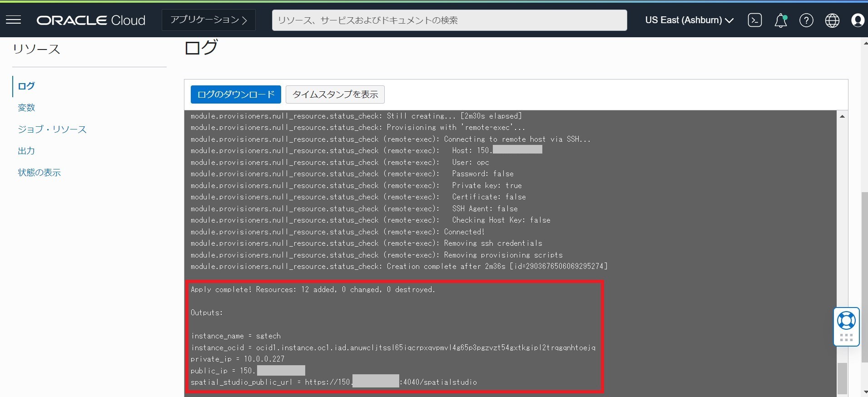Open the user profile avatar menu
Viewport: 868px width, 397px height.
click(x=858, y=20)
